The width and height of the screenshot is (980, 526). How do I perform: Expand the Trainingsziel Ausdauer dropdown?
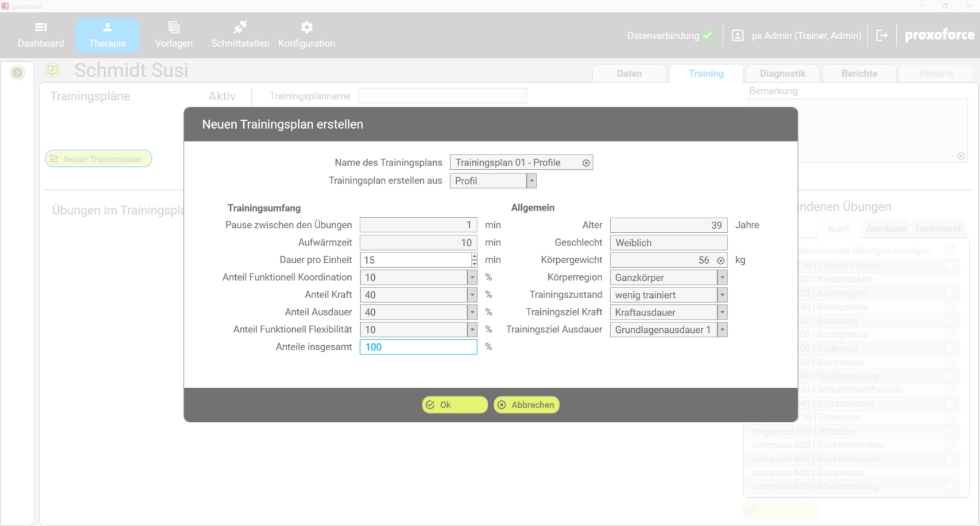point(722,330)
